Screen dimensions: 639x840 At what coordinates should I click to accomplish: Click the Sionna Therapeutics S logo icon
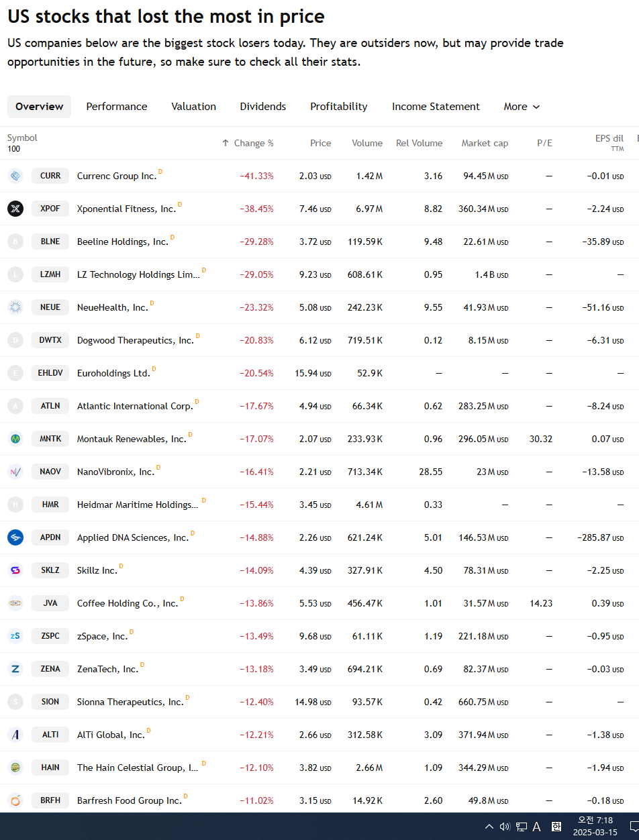coord(15,702)
